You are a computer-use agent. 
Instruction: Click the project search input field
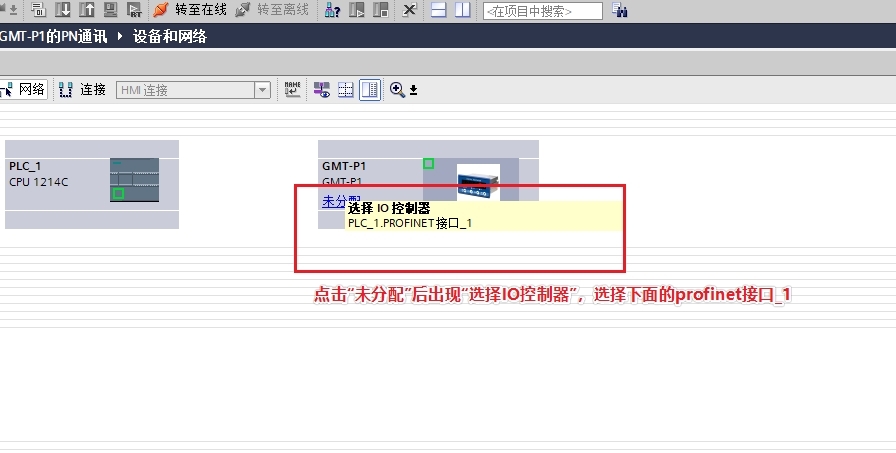542,11
